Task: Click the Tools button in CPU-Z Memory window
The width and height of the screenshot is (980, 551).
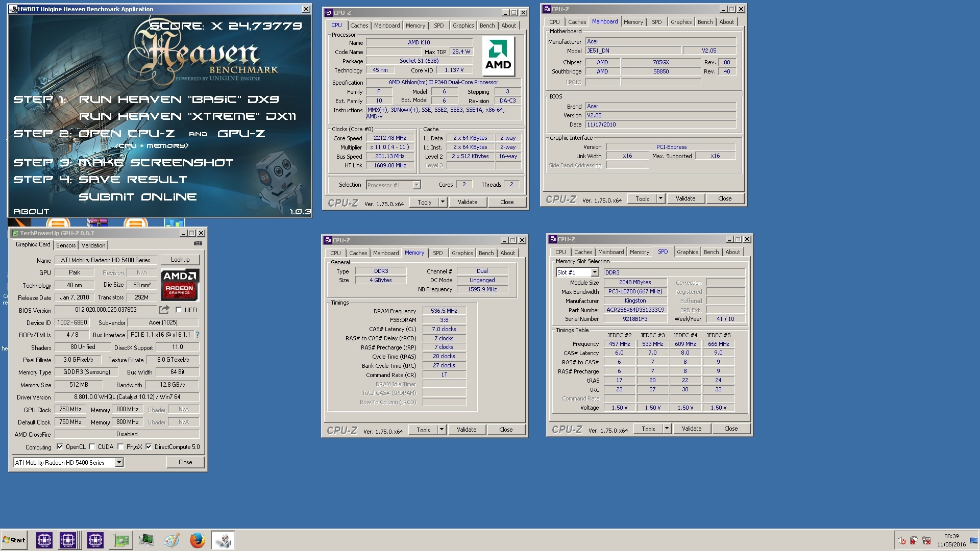Action: pyautogui.click(x=423, y=430)
